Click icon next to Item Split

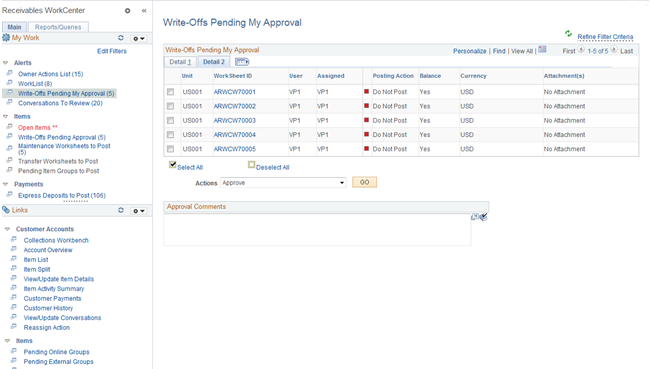click(14, 269)
